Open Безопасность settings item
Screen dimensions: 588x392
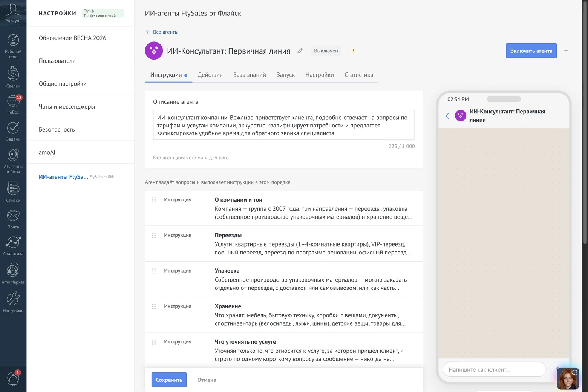click(80, 130)
